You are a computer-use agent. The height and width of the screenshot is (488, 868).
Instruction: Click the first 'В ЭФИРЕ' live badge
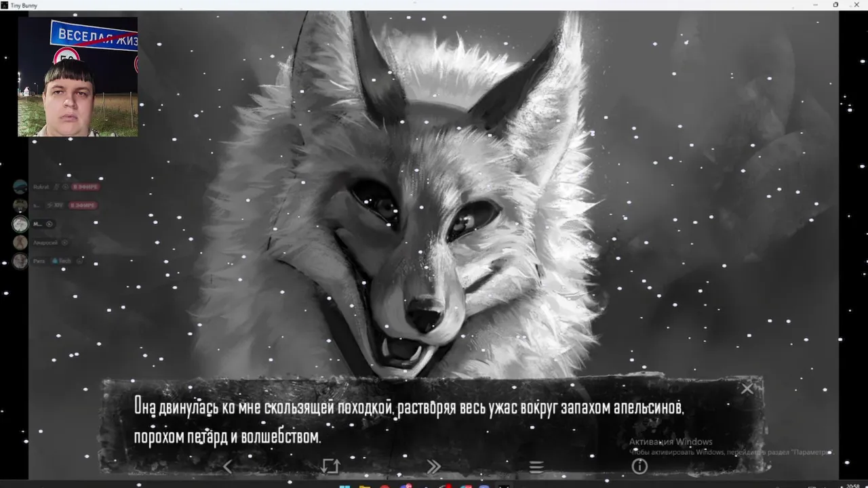click(85, 187)
